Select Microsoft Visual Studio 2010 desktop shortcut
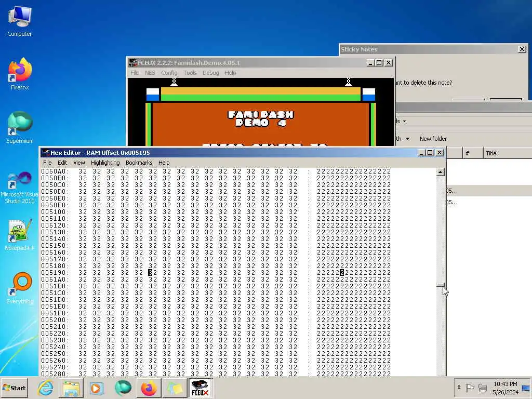This screenshot has width=532, height=399. coord(20,187)
